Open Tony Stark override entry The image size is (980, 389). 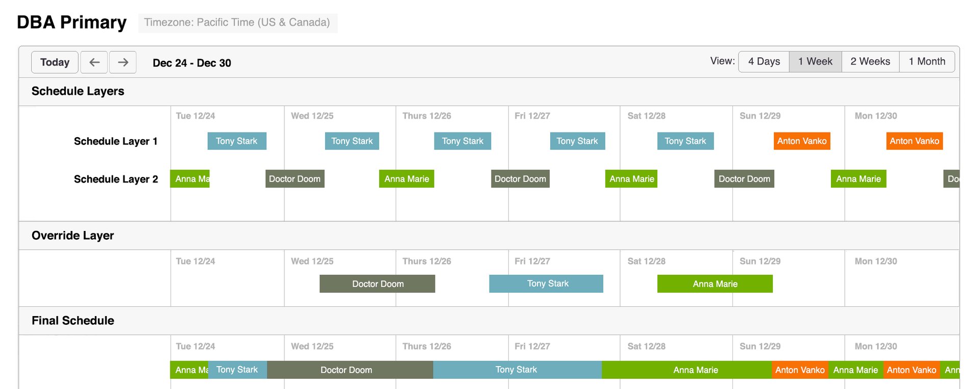click(546, 284)
